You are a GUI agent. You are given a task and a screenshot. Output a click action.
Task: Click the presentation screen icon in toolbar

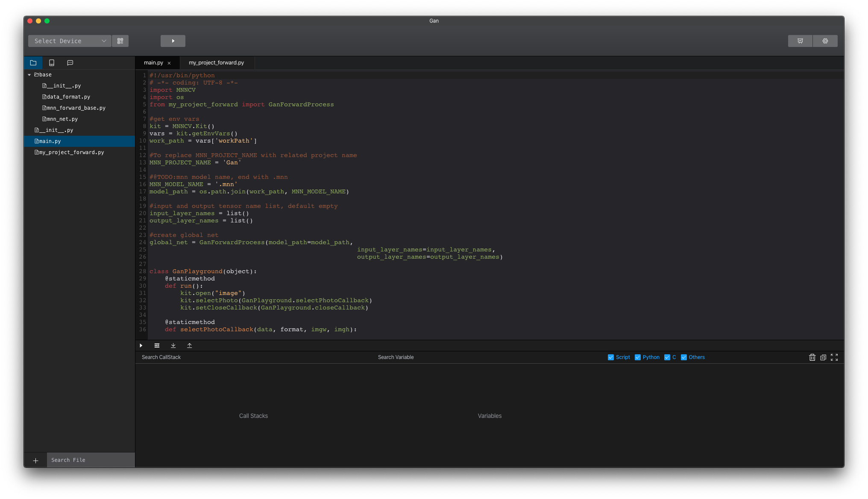pyautogui.click(x=800, y=41)
